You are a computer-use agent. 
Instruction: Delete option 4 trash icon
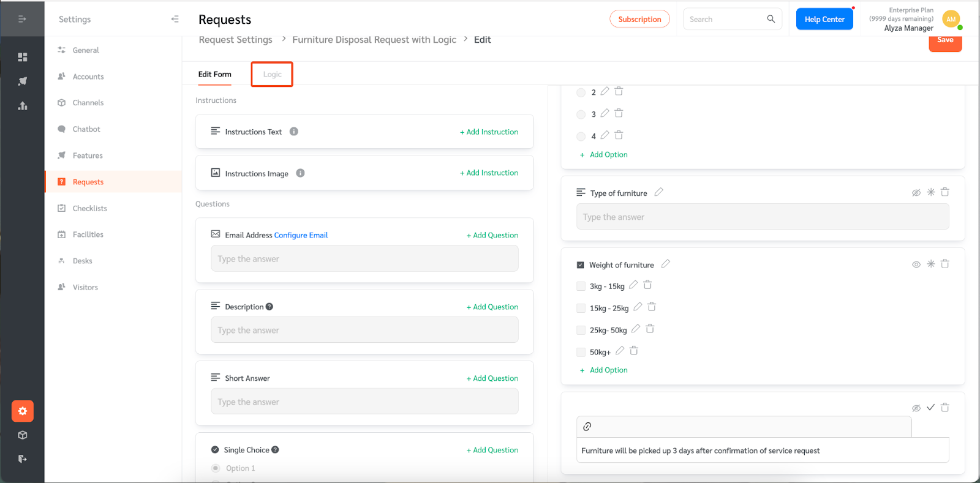(x=619, y=135)
